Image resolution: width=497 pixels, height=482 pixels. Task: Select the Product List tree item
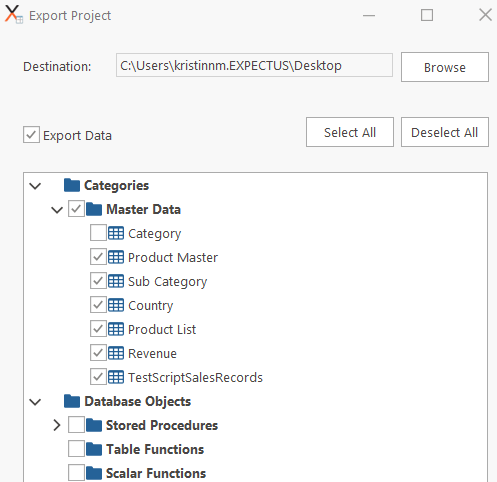coord(162,329)
